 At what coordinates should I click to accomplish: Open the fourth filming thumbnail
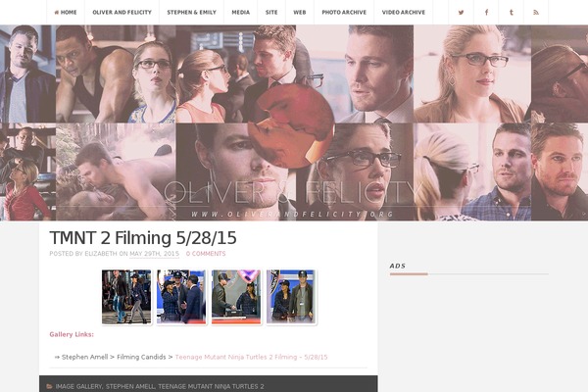[291, 297]
